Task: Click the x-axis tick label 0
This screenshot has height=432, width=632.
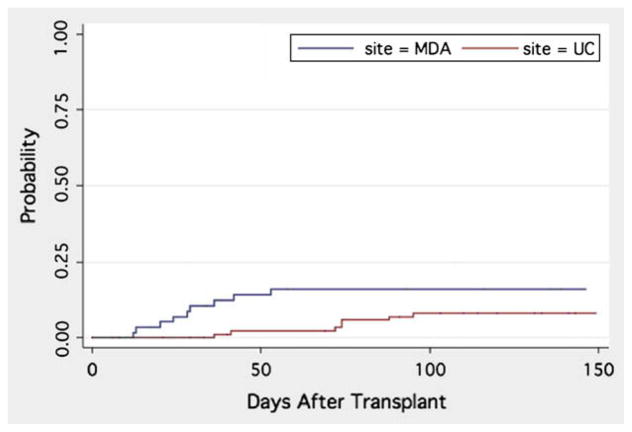Action: tap(92, 369)
